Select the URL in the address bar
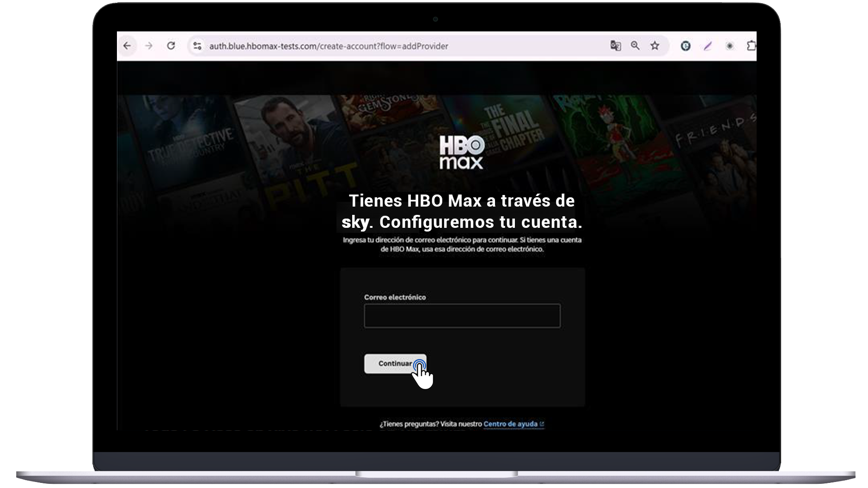 coord(329,46)
